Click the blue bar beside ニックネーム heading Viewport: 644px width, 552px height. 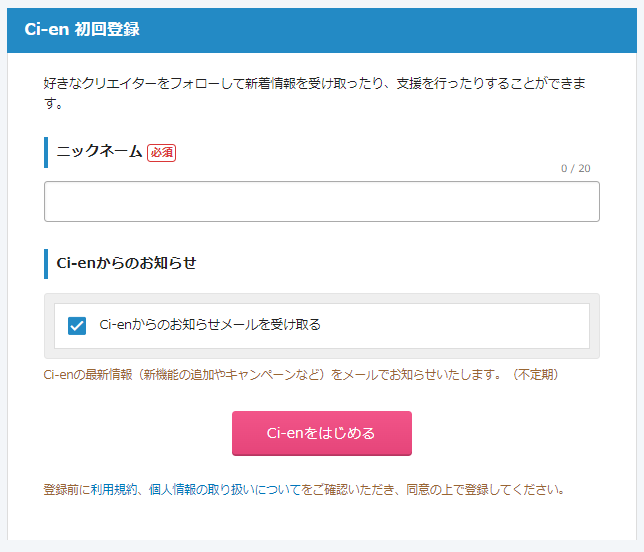coord(46,152)
